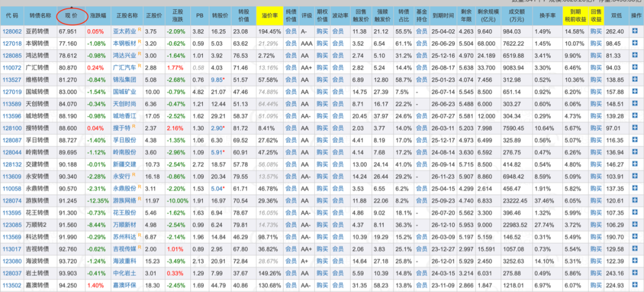Click the plus icon in 万顺转2 row
Viewport: 644px width, 292px height.
click(635, 225)
